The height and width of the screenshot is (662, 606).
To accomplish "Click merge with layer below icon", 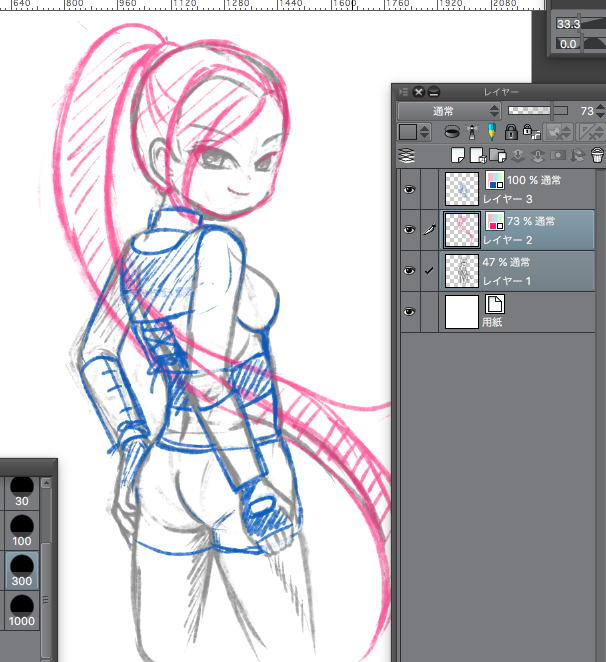I will pyautogui.click(x=538, y=156).
